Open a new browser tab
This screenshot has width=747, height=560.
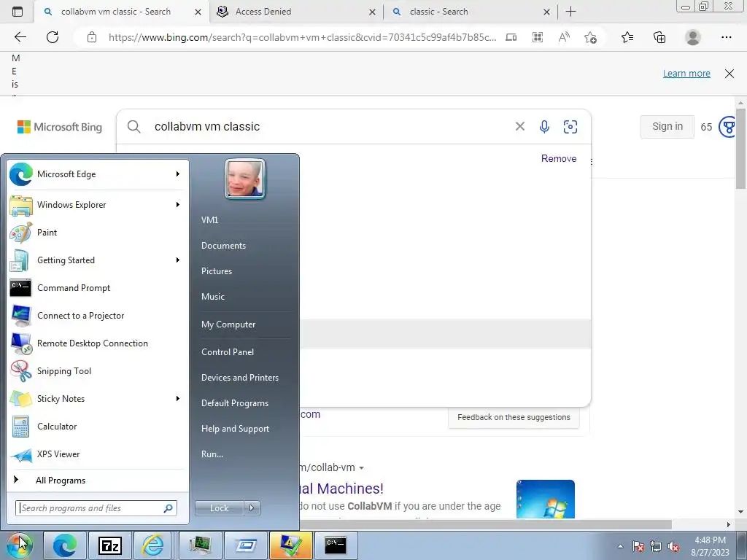570,12
